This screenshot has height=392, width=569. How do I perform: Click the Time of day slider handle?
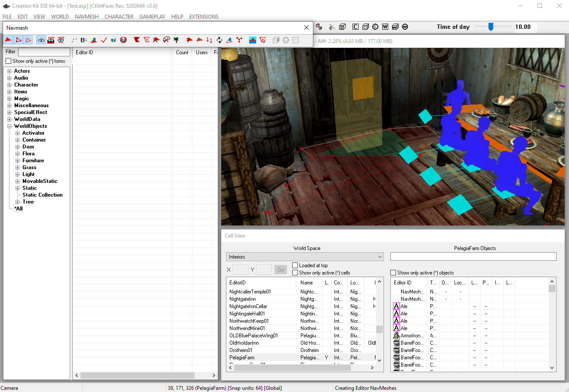(491, 27)
